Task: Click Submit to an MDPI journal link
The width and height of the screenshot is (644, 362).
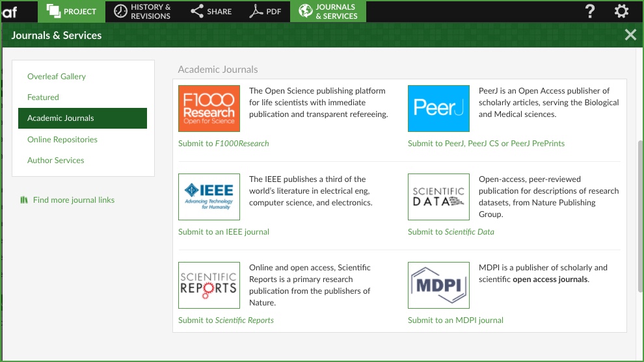Action: tap(455, 320)
